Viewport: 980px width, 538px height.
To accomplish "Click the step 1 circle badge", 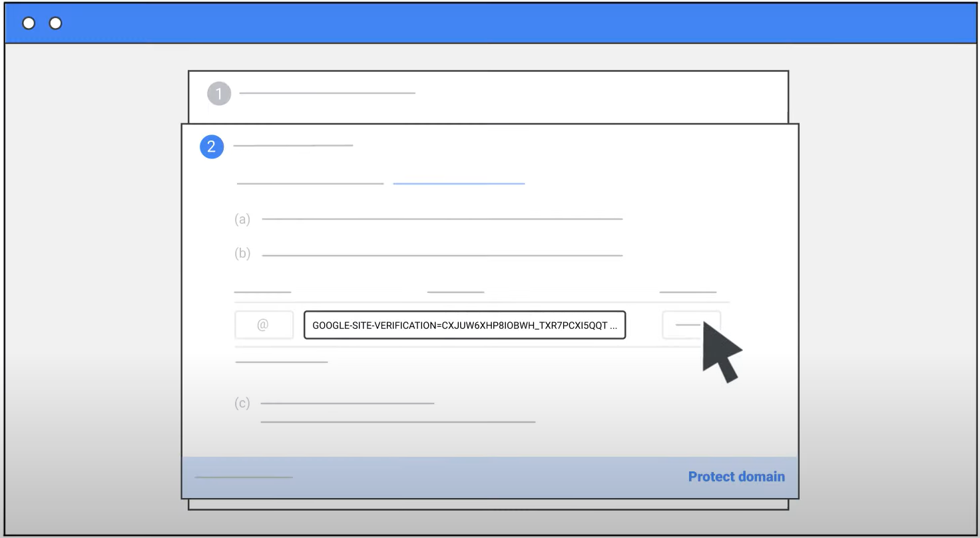I will (219, 93).
